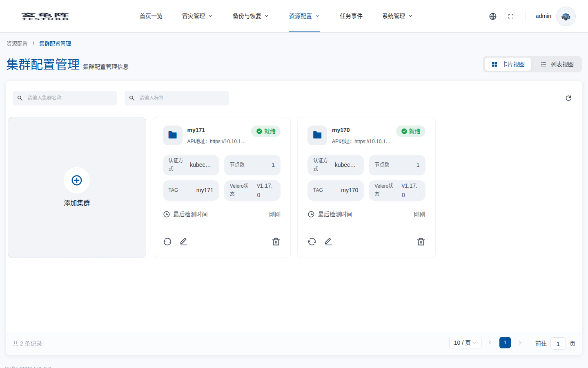Image resolution: width=588 pixels, height=368 pixels.
Task: Delete the my171 cluster
Action: (276, 242)
